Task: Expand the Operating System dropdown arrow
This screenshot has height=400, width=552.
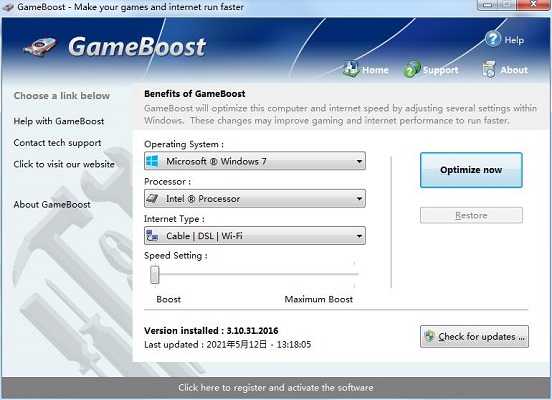Action: (x=359, y=161)
